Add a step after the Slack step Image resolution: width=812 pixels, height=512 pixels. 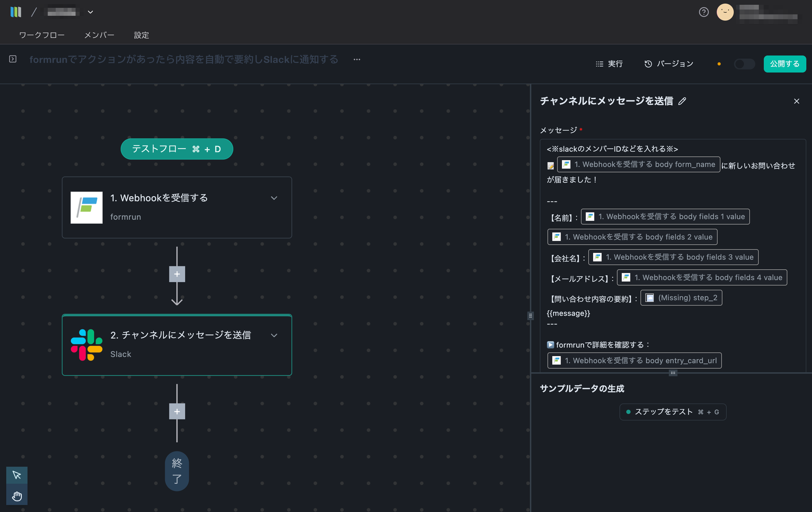pos(177,411)
